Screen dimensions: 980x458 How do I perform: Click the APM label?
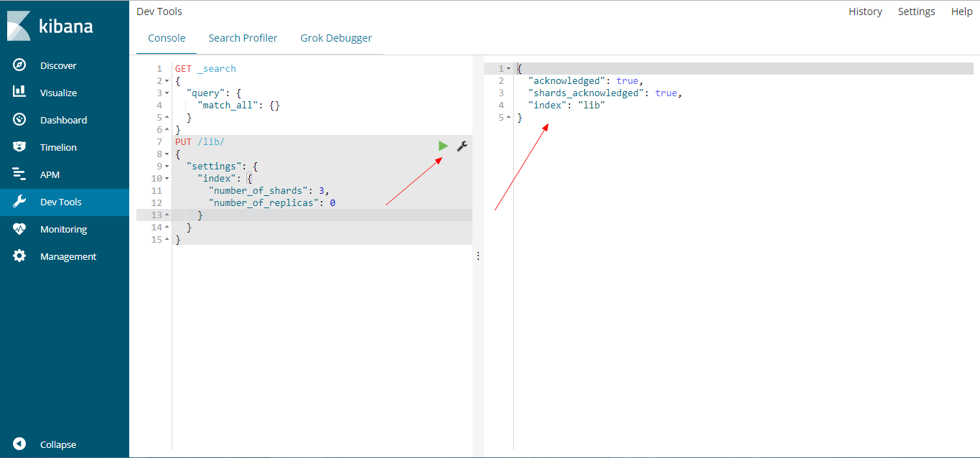pyautogui.click(x=50, y=174)
